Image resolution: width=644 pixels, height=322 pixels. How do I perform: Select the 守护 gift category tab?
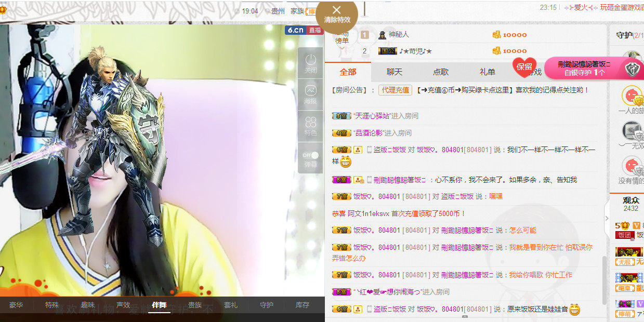point(267,305)
